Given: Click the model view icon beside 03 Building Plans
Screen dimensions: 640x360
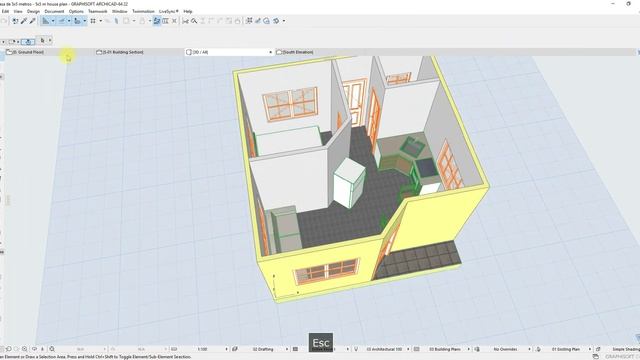Looking at the screenshot, I should coord(416,349).
